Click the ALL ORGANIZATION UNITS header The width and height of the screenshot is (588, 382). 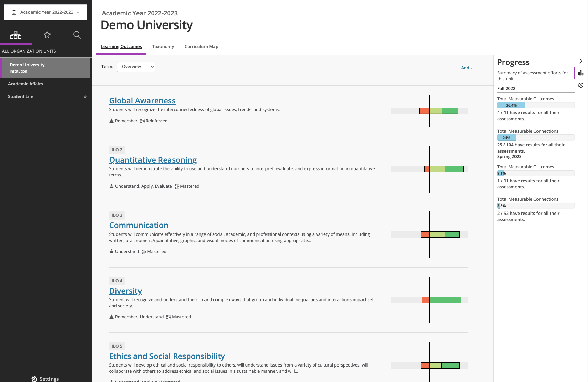29,51
